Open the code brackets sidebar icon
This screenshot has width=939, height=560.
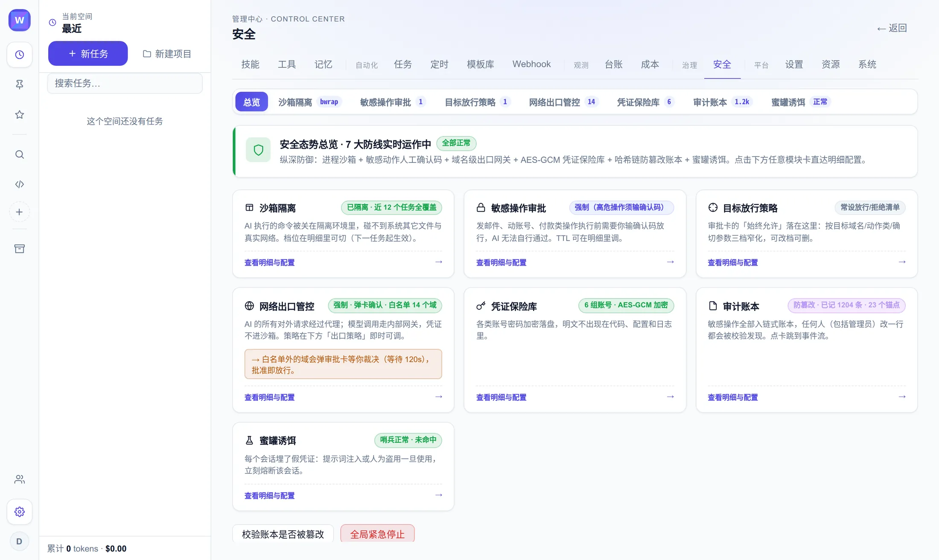pos(20,184)
